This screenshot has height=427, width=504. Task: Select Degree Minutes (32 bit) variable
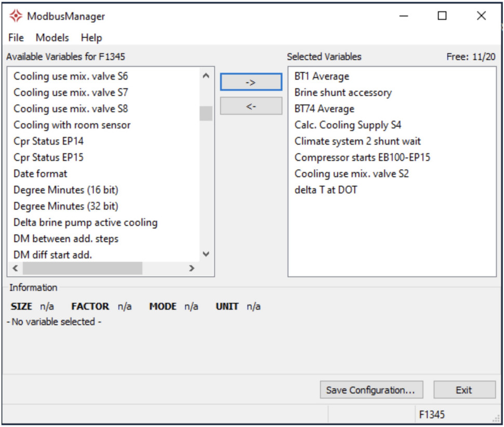[x=66, y=206]
